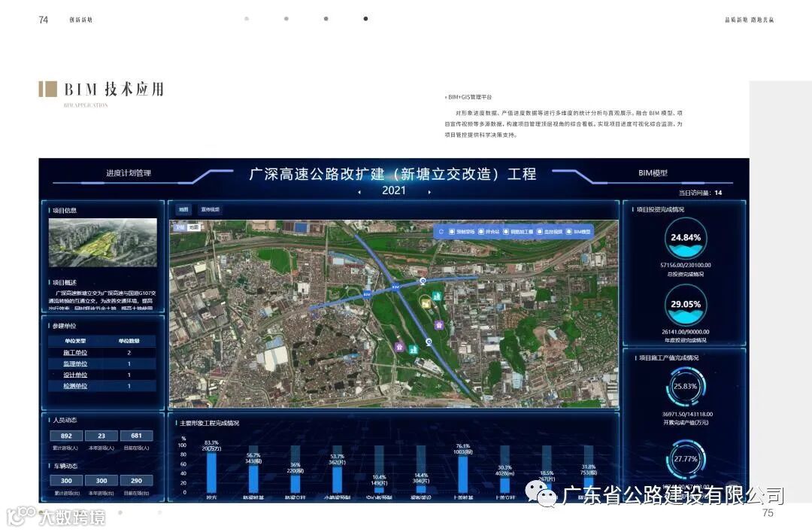Click the 892 cumulative personnel value
812x532 pixels.
[66, 436]
